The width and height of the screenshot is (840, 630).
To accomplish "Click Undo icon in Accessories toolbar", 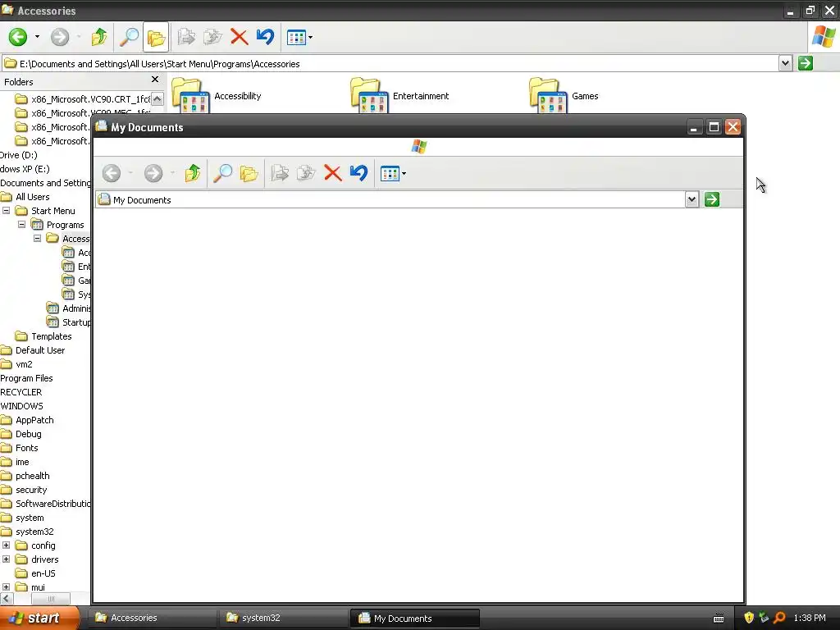I will tap(265, 37).
